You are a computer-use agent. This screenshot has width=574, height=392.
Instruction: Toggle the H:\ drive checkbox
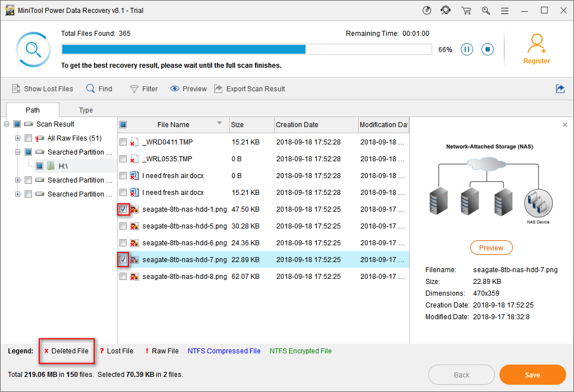point(40,166)
